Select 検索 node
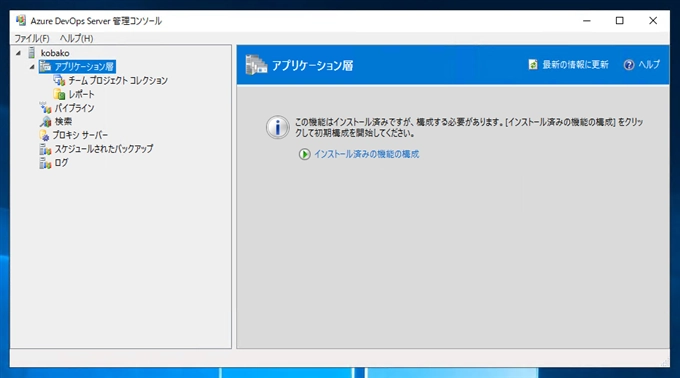The image size is (680, 378). (x=63, y=121)
